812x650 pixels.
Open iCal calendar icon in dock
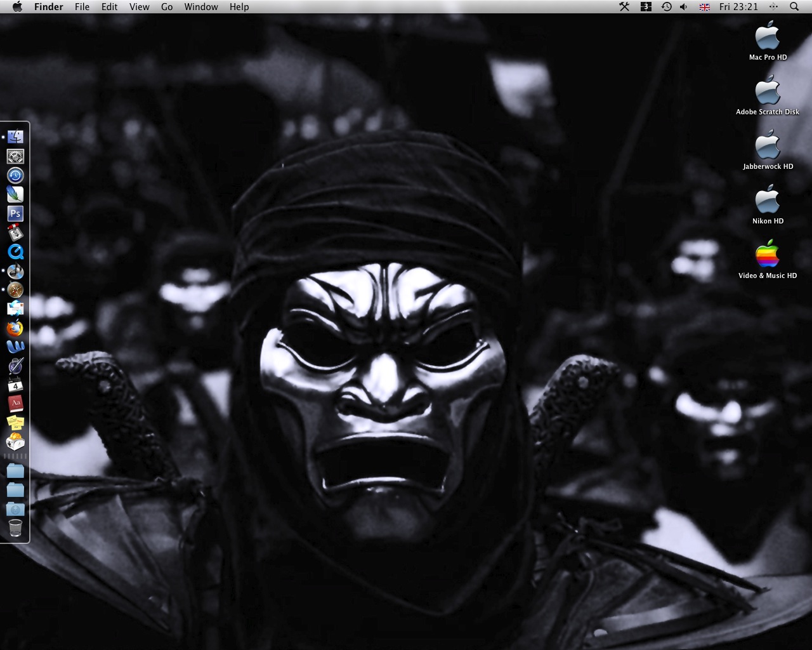tap(15, 385)
